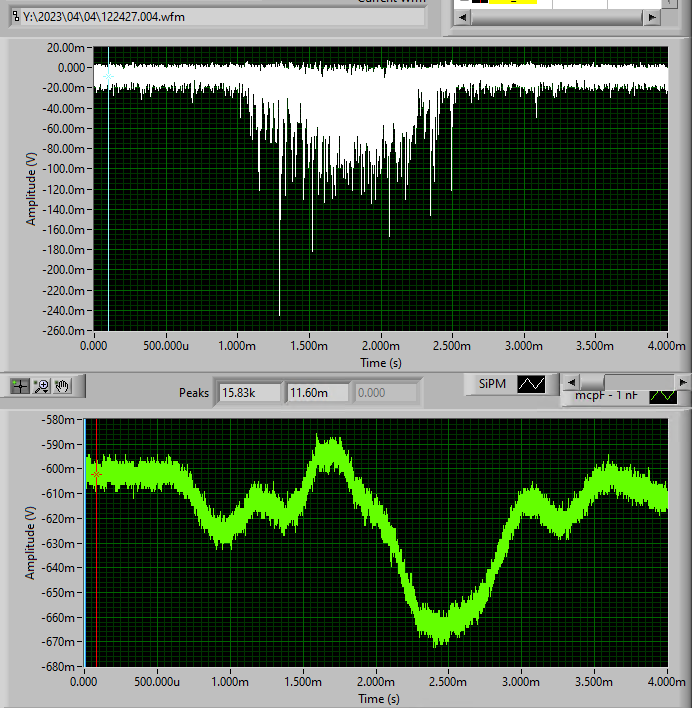
Task: Select the cursor movement crosshair tool
Action: (x=20, y=386)
